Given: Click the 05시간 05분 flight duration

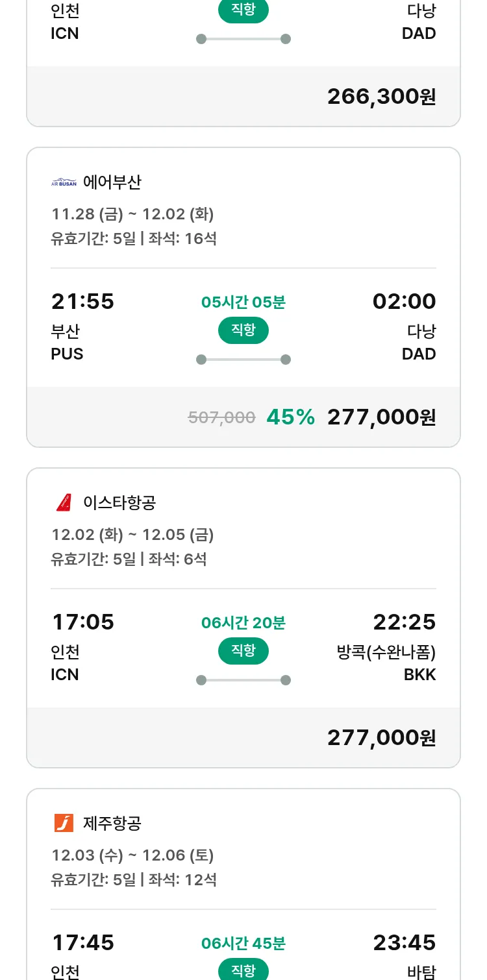Looking at the screenshot, I should point(243,302).
